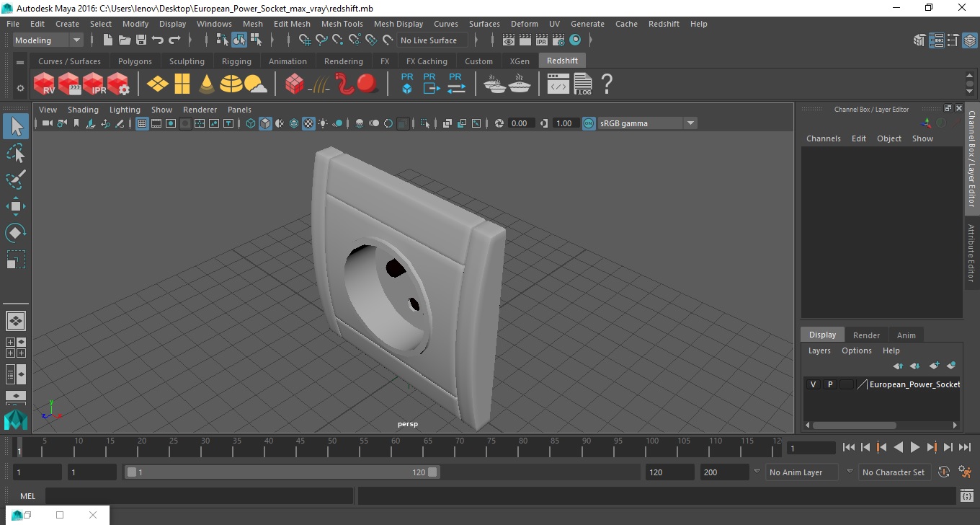Click the Maya home logo icon
980x525 pixels.
[x=16, y=420]
